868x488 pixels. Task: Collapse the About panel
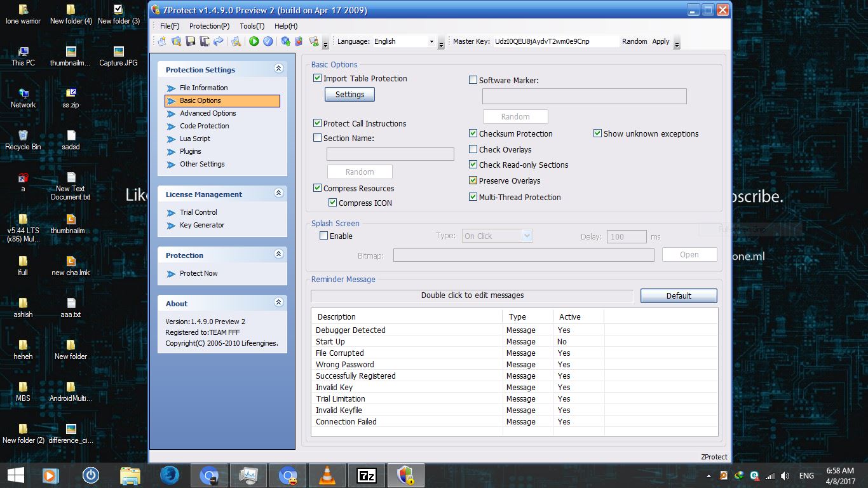(x=278, y=302)
